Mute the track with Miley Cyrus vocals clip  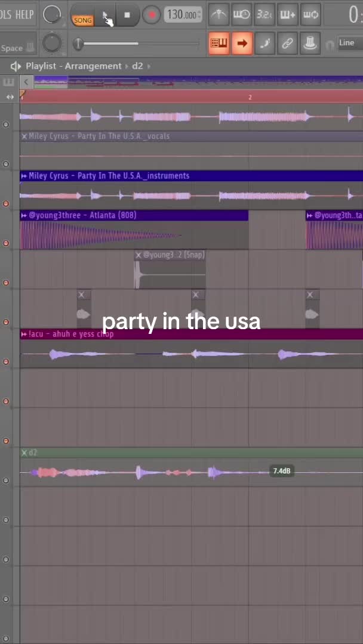point(6,164)
